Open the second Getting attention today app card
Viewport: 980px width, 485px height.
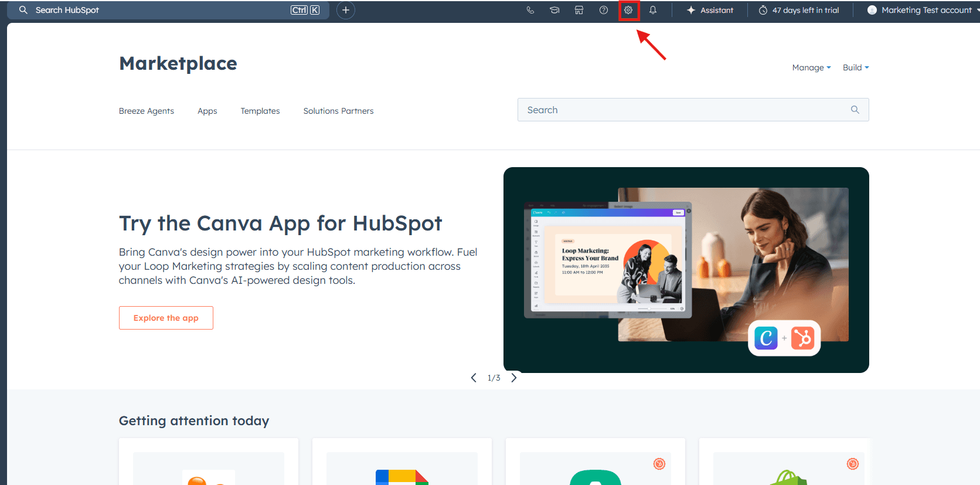click(402, 462)
